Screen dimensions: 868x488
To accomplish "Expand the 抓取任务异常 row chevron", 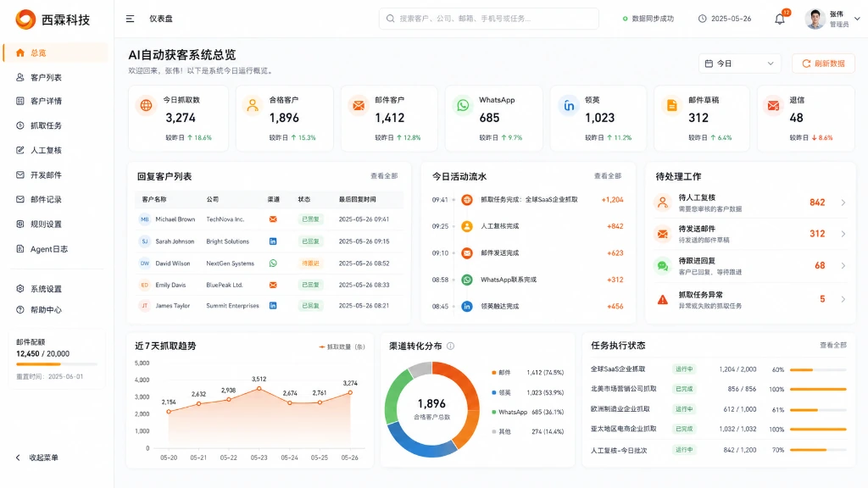I will (843, 299).
